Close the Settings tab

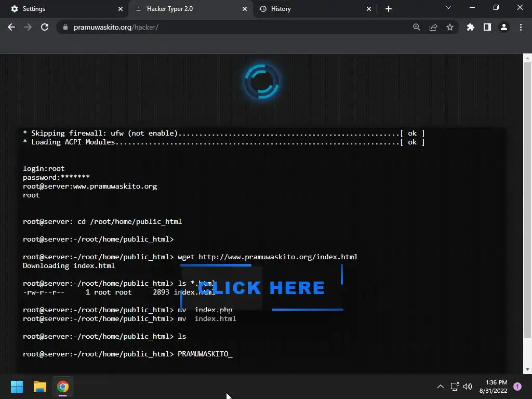tap(120, 9)
